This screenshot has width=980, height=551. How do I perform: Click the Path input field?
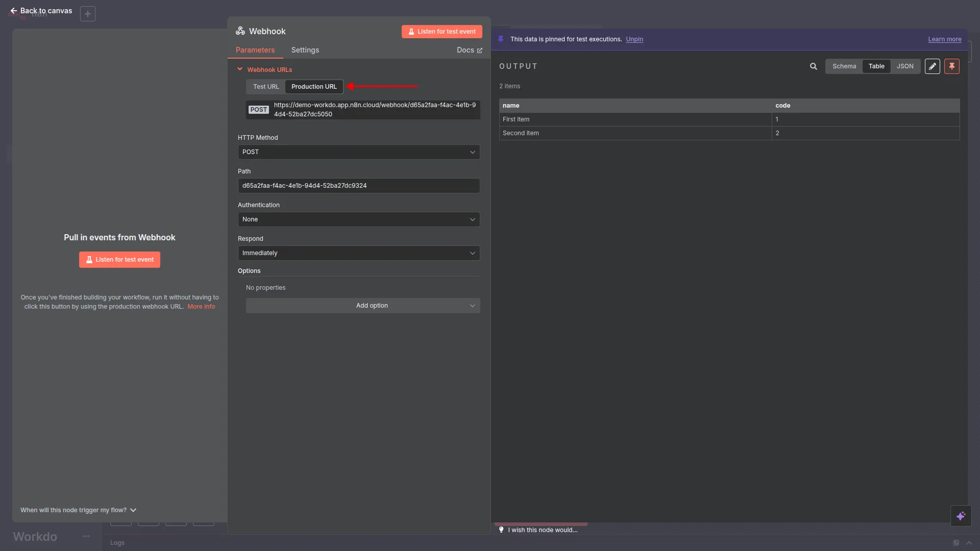point(358,186)
